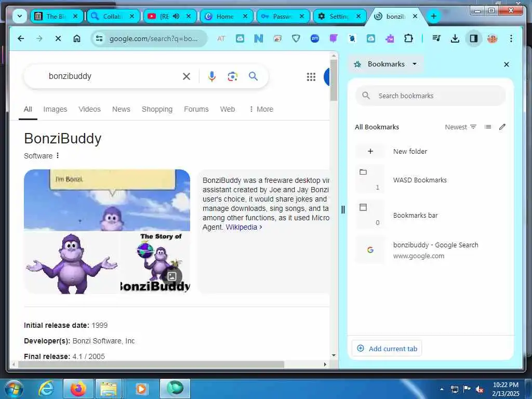Open the Newest sort dropdown
Screen dimensions: 532x399
coord(460,127)
